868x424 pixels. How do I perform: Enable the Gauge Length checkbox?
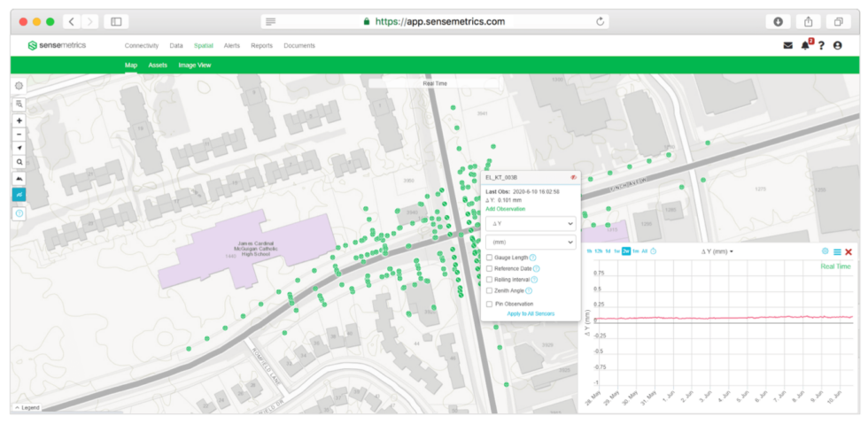[490, 258]
